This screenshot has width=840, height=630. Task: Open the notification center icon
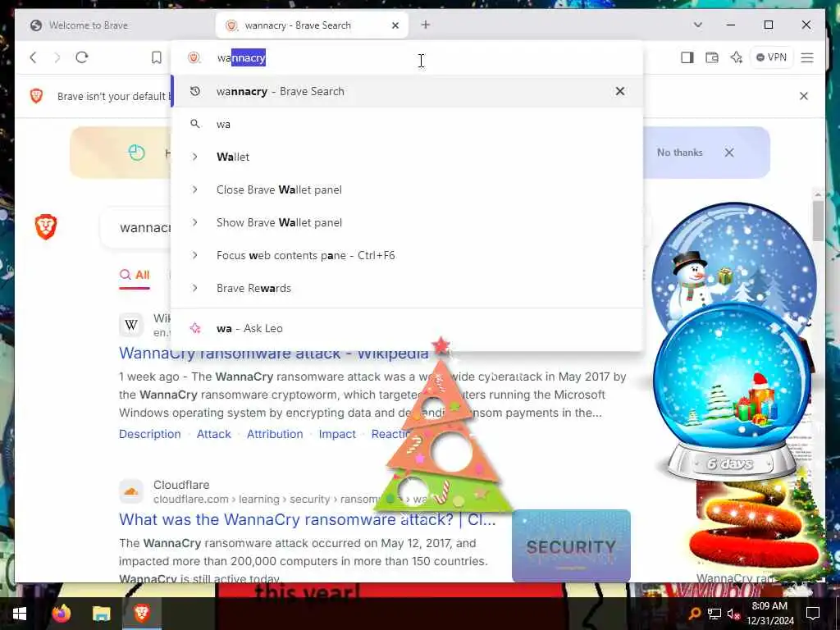click(x=813, y=614)
